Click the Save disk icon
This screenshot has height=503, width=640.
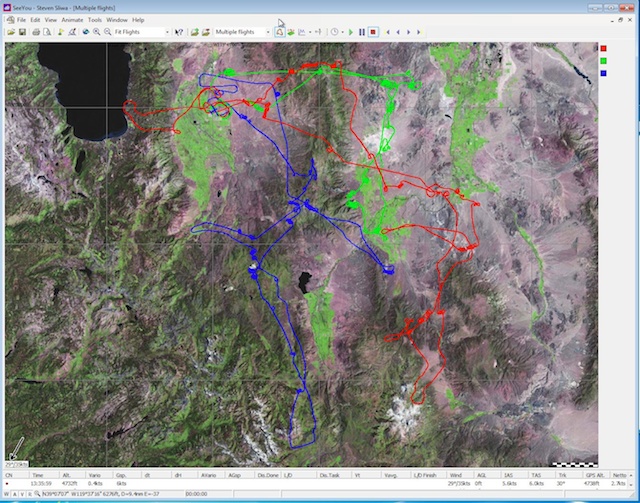point(22,32)
